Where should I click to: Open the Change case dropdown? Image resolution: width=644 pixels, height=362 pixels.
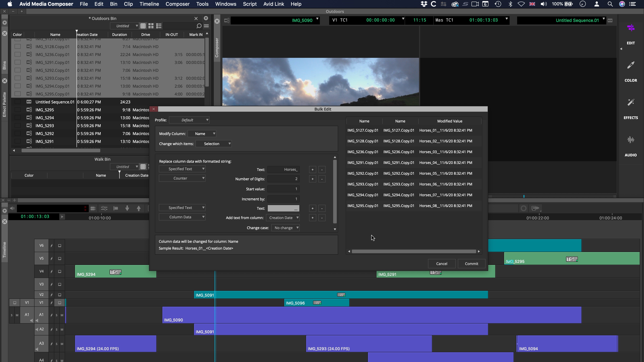(x=286, y=228)
